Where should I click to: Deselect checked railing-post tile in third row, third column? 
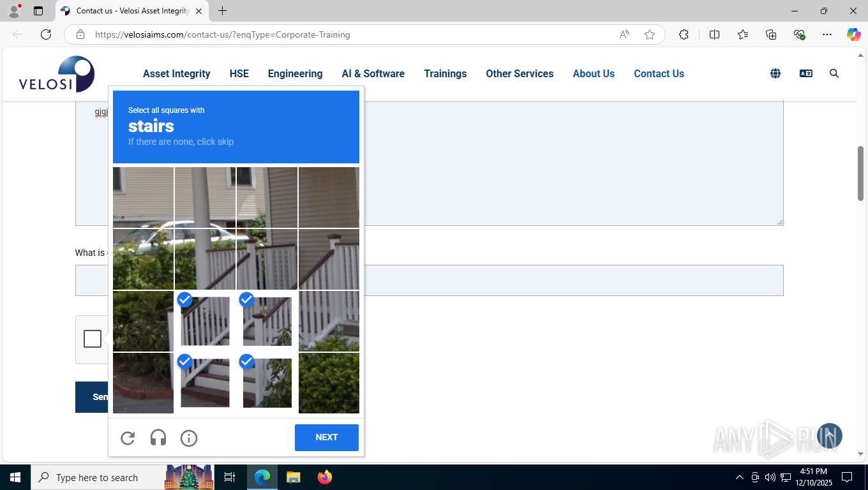[x=267, y=321]
